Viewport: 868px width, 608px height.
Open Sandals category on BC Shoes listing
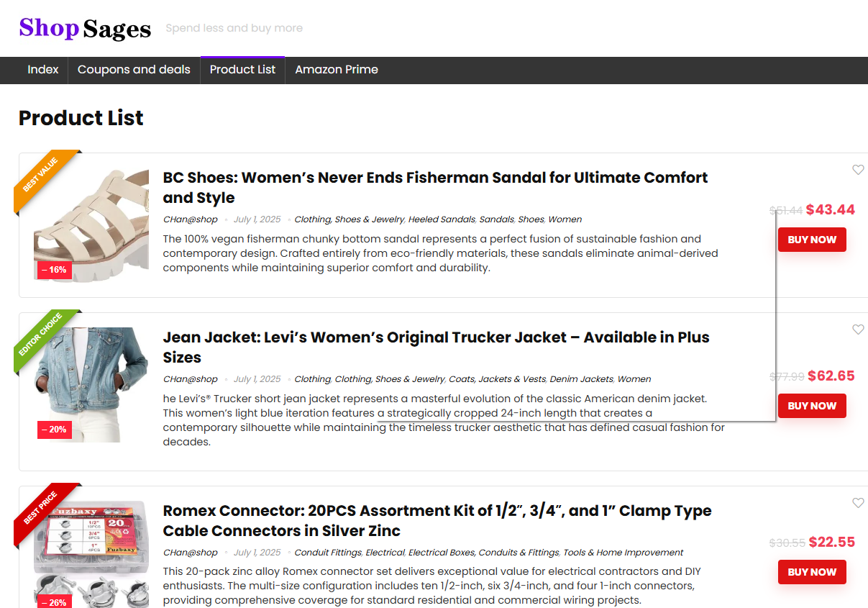[496, 219]
